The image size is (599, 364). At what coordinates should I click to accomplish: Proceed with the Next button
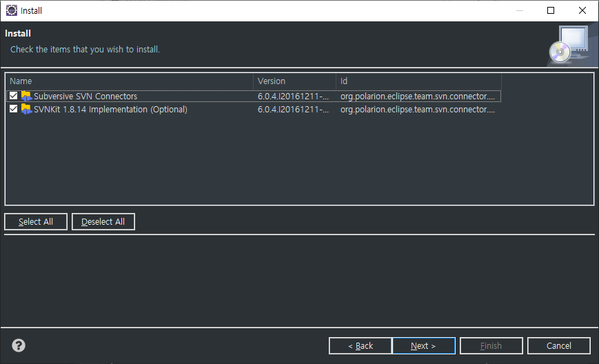(x=424, y=345)
